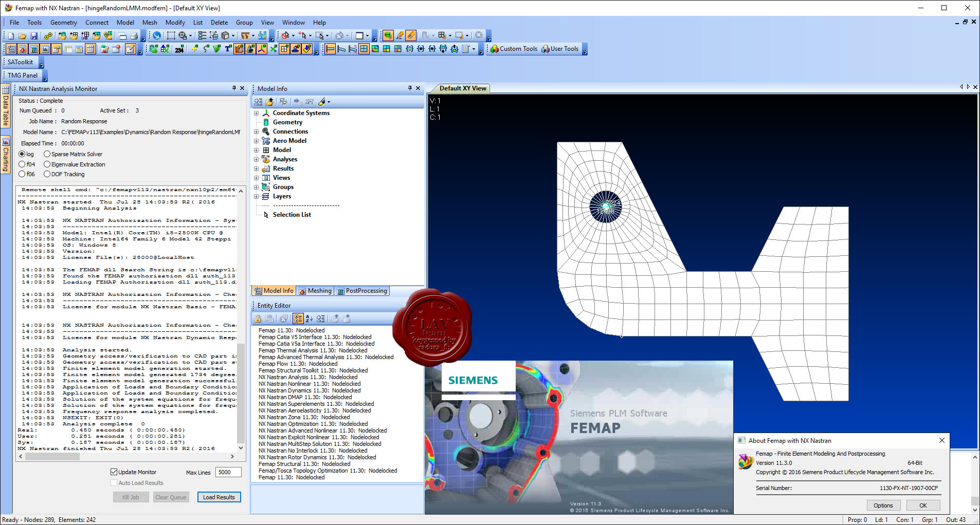Viewport: 980px width, 525px height.
Task: Select the Eigenvalue Extraction radio button
Action: point(47,164)
